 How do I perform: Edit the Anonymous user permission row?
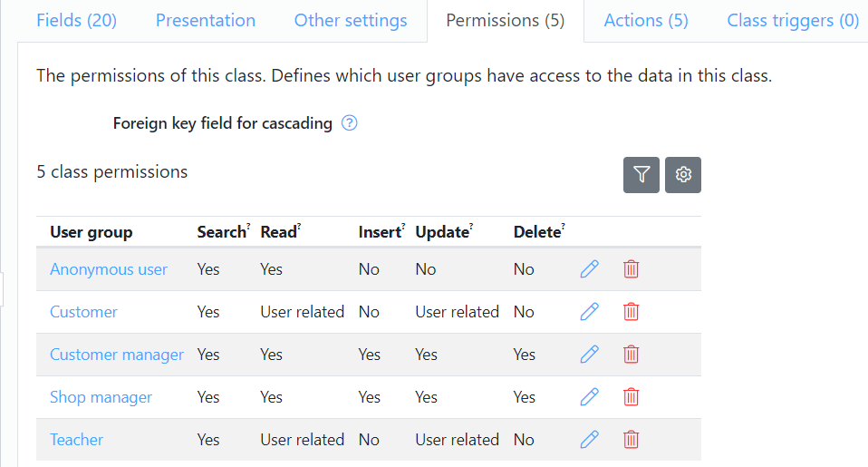[590, 269]
